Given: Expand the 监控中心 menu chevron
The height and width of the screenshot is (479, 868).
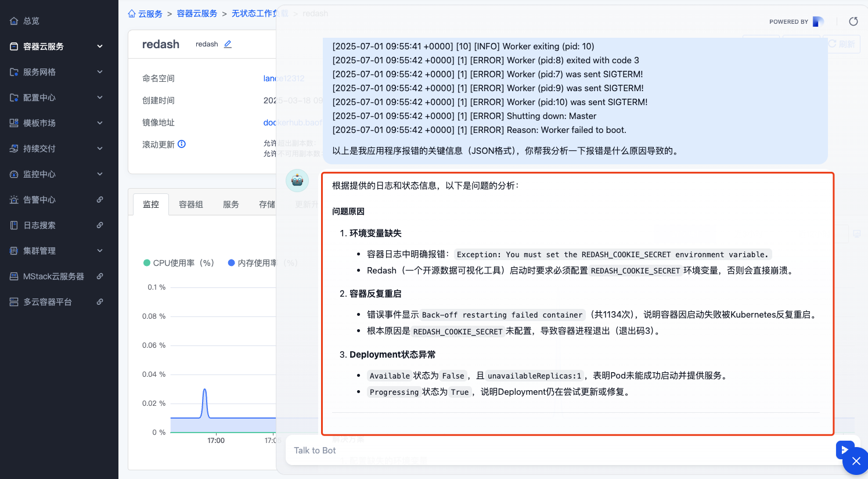Looking at the screenshot, I should (100, 174).
